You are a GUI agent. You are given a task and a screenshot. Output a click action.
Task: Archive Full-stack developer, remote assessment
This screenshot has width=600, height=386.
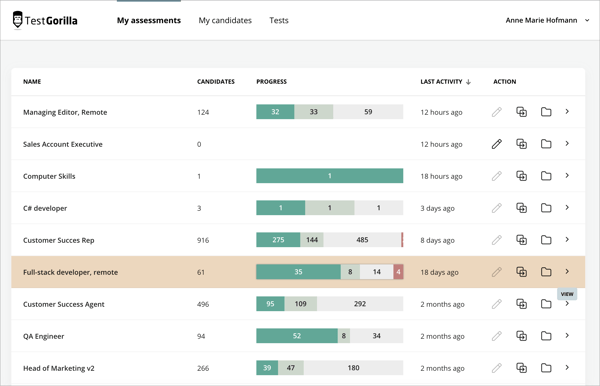[x=546, y=272]
